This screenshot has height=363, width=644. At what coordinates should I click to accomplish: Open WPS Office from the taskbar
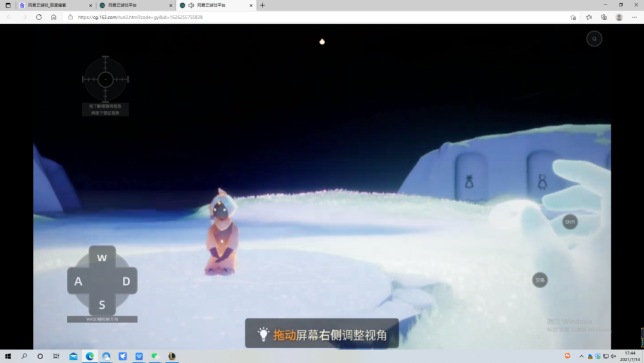(139, 356)
